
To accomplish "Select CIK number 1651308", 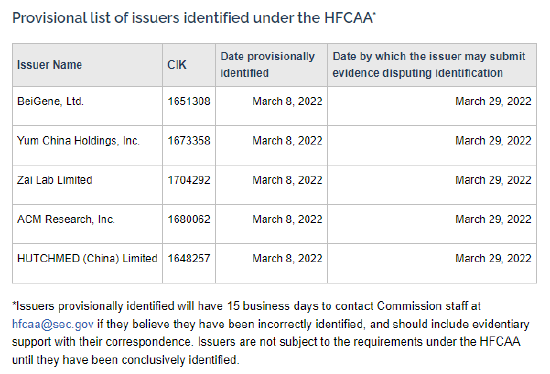I will [189, 101].
